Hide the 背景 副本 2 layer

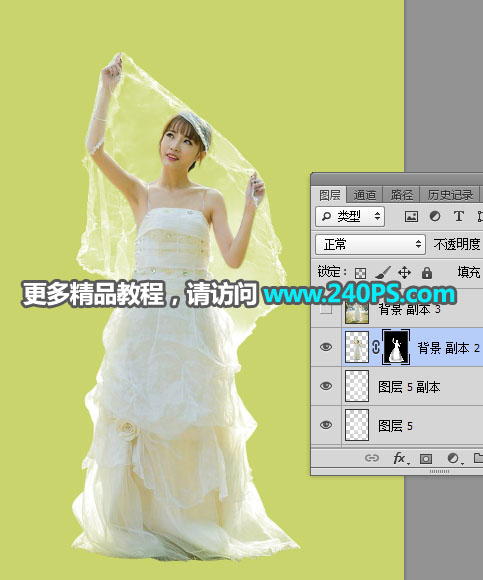click(x=326, y=347)
